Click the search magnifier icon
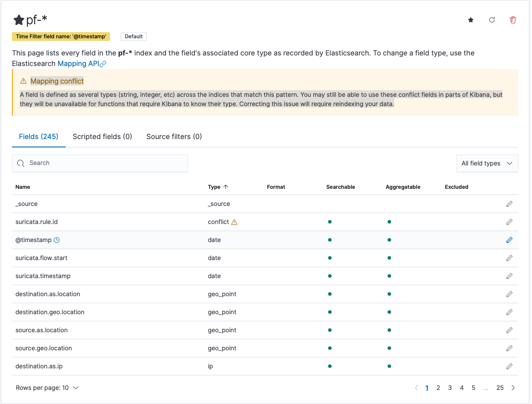This screenshot has height=404, width=532. coord(21,163)
